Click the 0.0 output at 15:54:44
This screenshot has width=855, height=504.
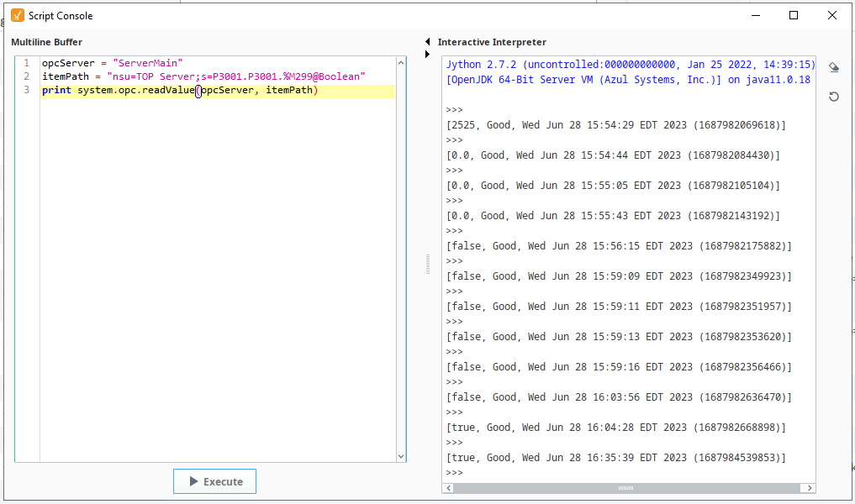[x=613, y=155]
